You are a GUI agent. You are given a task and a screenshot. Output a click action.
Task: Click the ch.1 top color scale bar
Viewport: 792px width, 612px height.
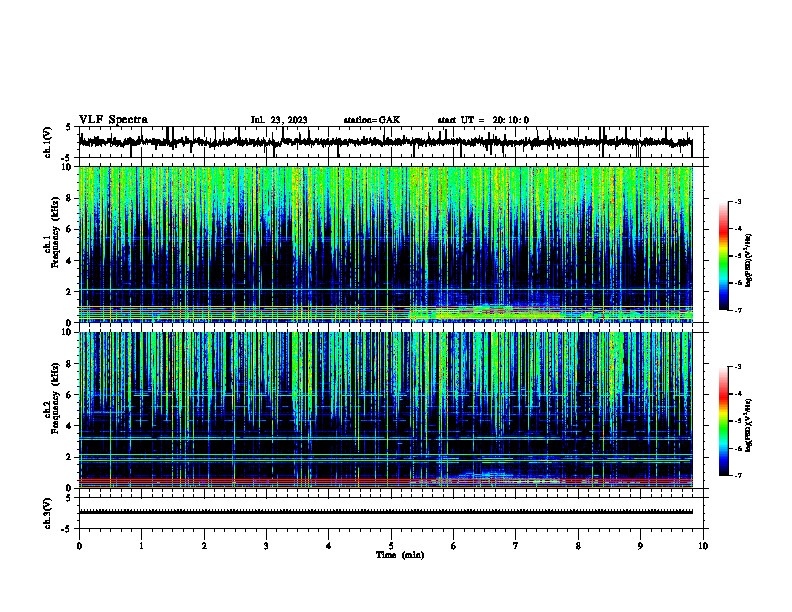[723, 256]
